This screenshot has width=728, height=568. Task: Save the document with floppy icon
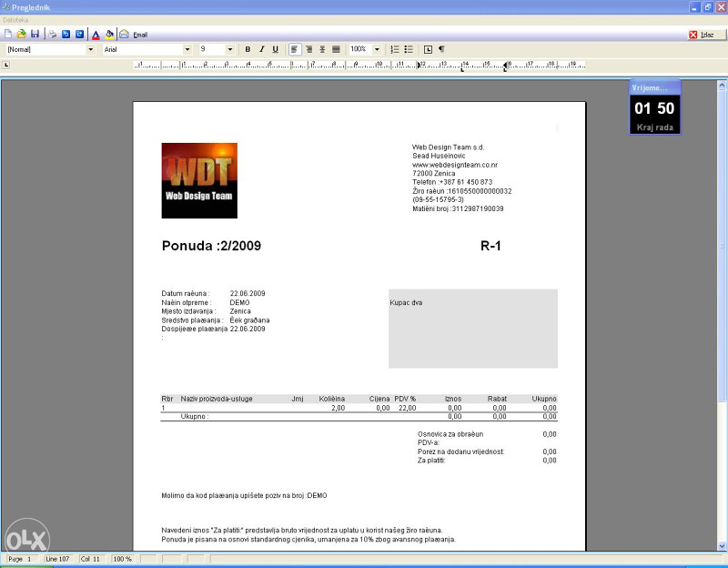[35, 35]
